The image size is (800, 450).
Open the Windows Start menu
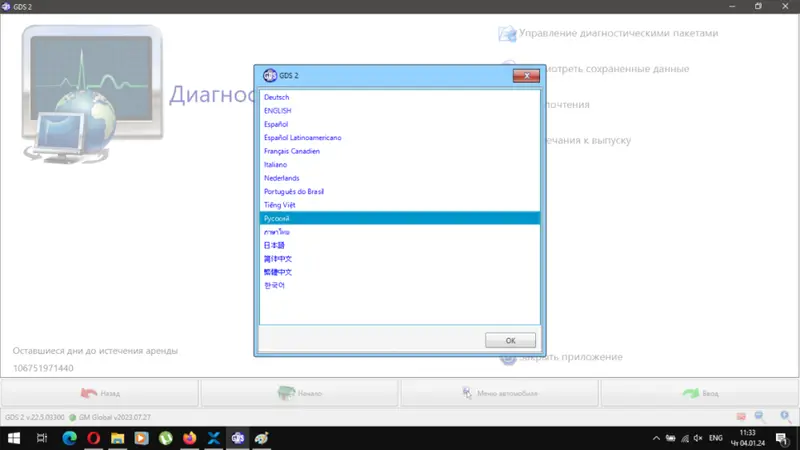click(14, 438)
